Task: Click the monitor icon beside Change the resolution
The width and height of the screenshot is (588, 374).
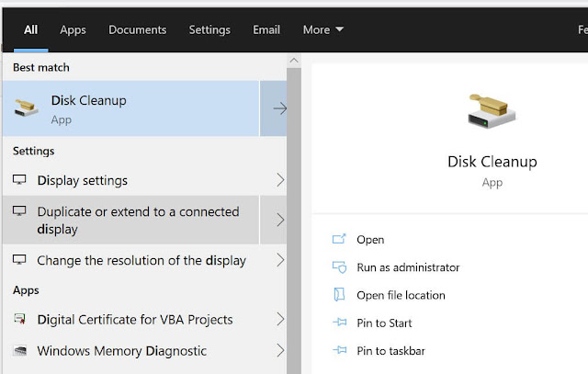Action: 19,259
